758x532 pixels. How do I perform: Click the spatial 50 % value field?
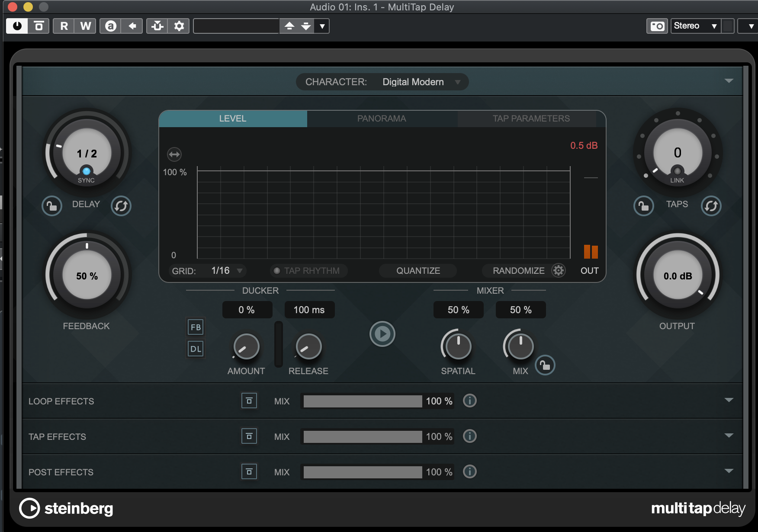click(458, 310)
